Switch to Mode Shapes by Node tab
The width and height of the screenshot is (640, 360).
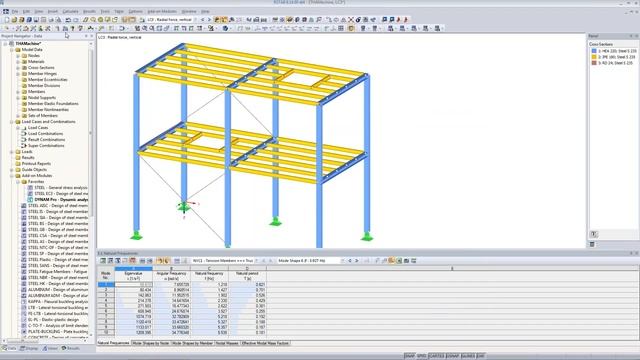[151, 343]
